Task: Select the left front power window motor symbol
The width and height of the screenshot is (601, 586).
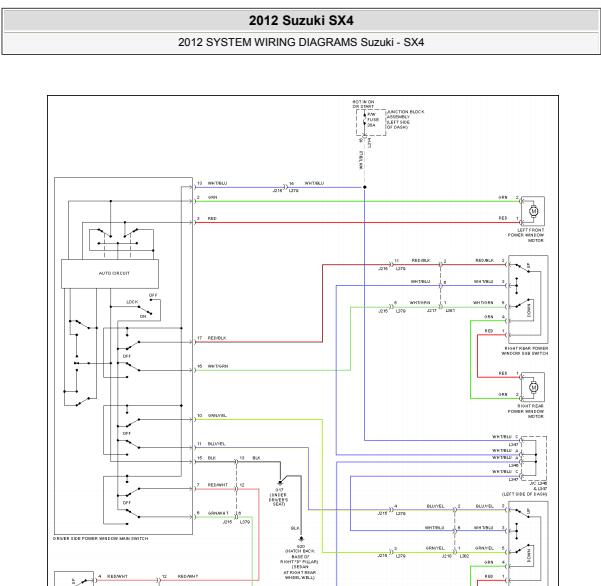Action: [x=533, y=211]
